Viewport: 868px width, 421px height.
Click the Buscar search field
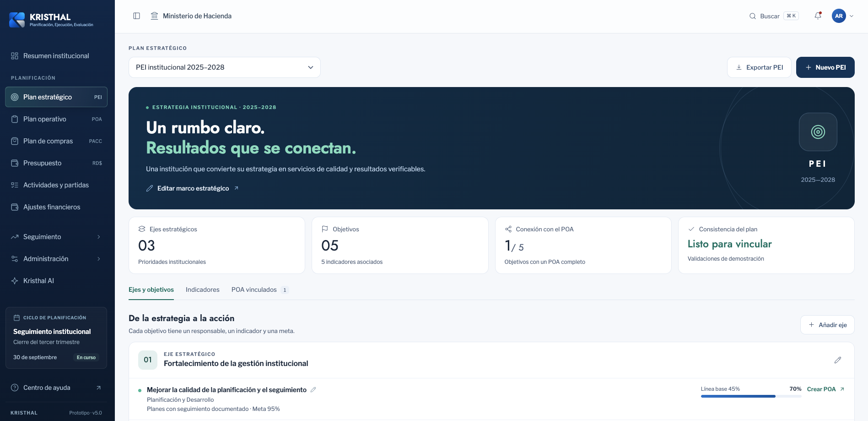pos(774,16)
